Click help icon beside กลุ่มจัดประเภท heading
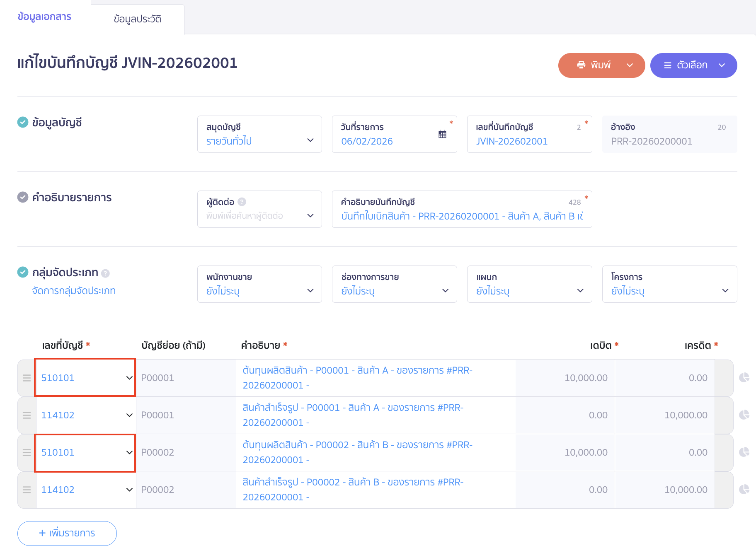This screenshot has width=756, height=560. [105, 273]
